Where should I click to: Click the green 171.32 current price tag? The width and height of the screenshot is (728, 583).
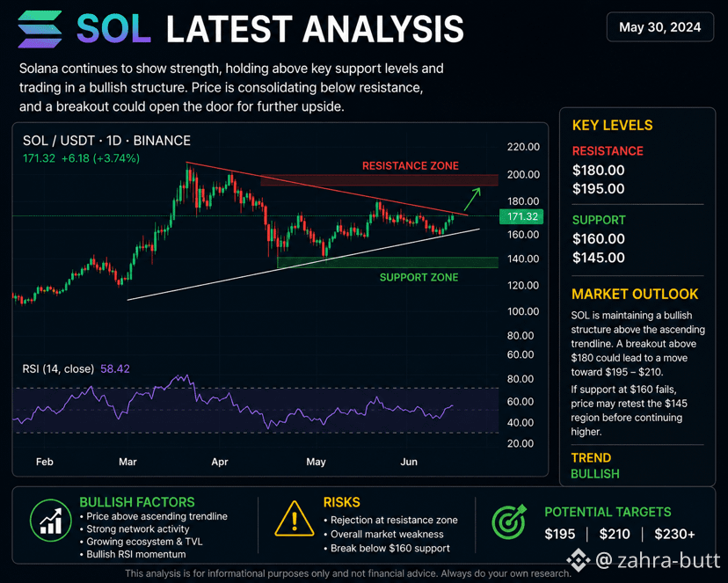(x=521, y=216)
